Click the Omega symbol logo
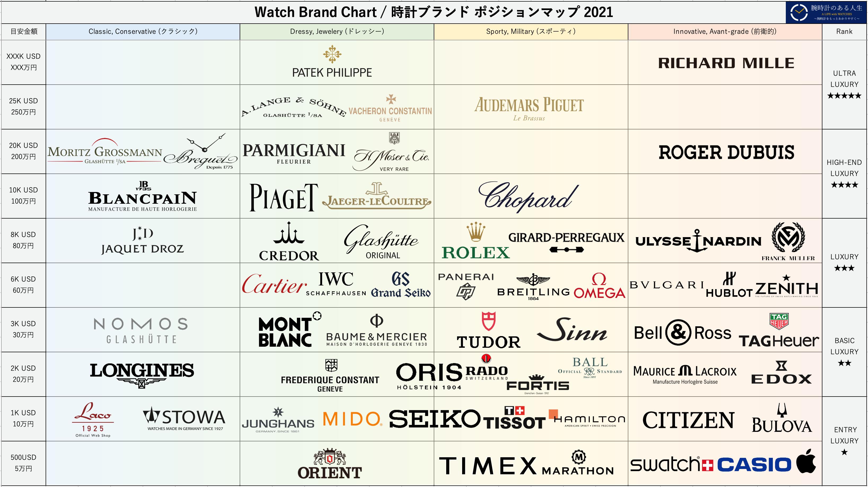 tap(599, 279)
